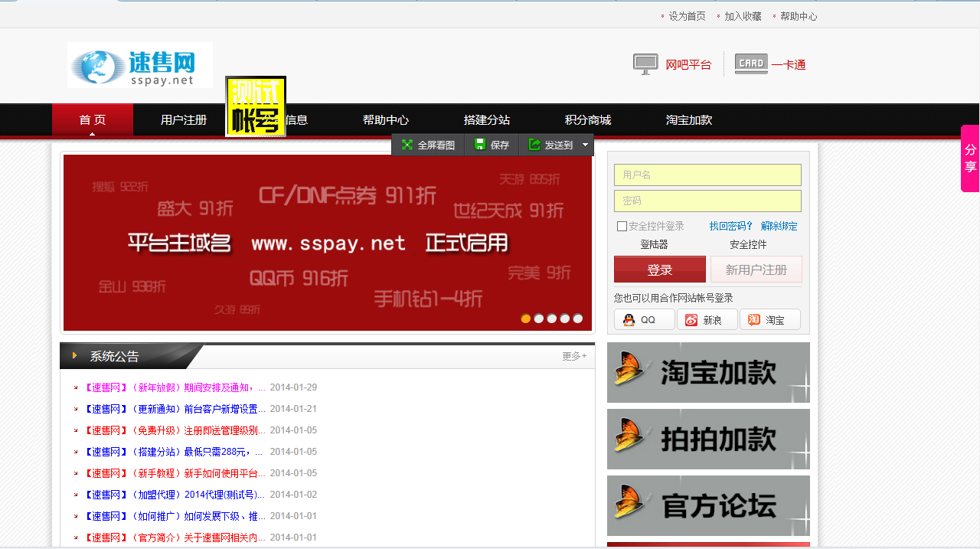Click the 用户名 username input field

(707, 175)
